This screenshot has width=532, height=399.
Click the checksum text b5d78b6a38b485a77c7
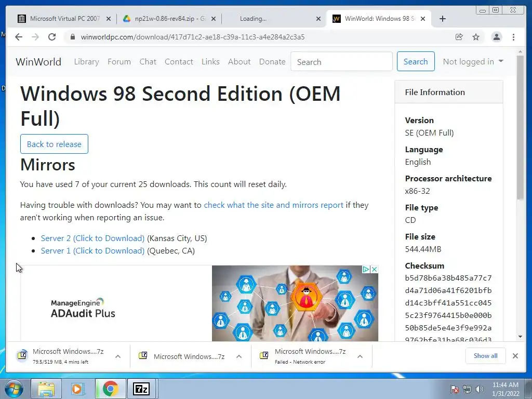448,278
